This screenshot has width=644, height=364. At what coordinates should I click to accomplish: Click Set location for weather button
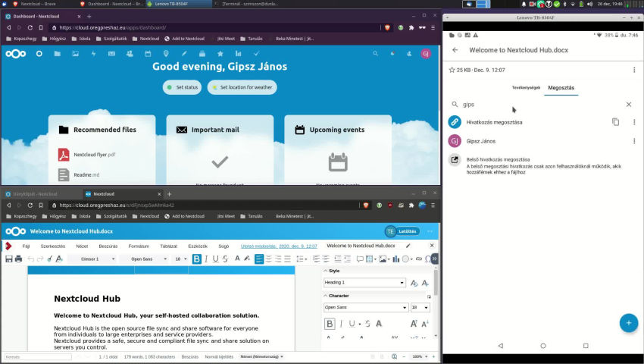(x=242, y=87)
